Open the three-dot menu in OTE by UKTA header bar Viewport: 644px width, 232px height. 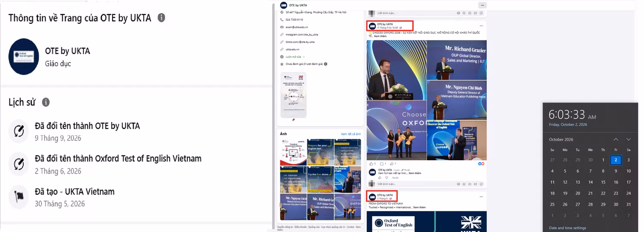(483, 5)
